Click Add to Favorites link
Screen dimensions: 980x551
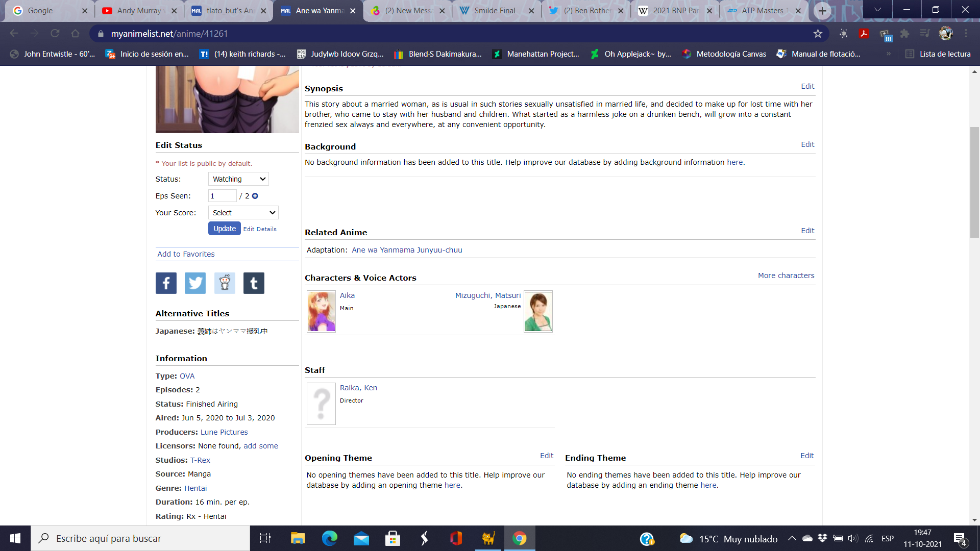186,254
